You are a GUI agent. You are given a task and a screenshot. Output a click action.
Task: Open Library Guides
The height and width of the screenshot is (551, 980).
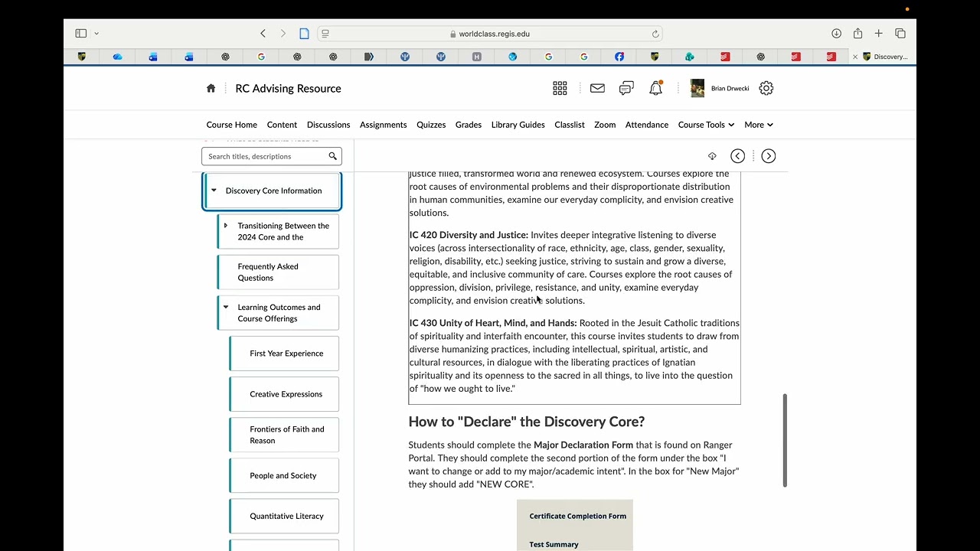(518, 125)
